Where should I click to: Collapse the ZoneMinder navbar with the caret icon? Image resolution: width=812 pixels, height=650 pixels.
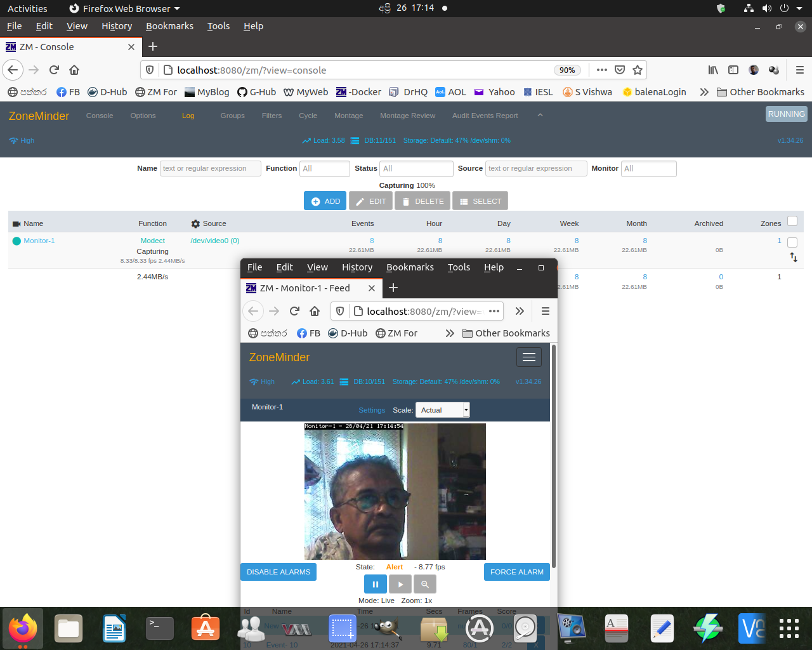[540, 115]
